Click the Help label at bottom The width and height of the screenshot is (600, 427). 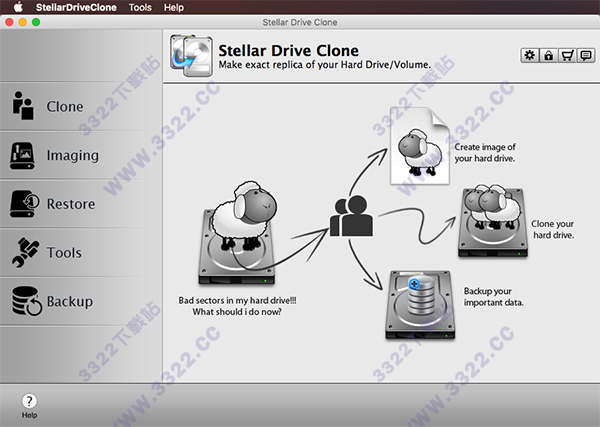29,415
